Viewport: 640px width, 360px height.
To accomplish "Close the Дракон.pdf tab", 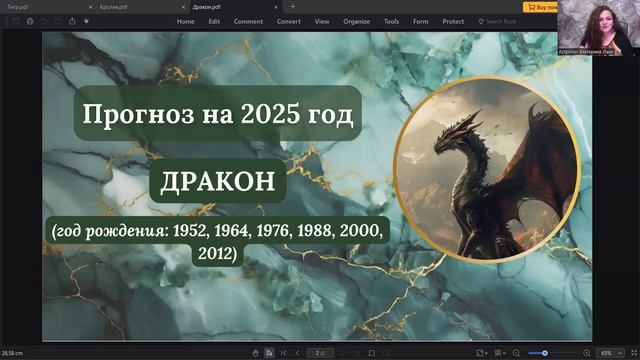I will pyautogui.click(x=276, y=7).
